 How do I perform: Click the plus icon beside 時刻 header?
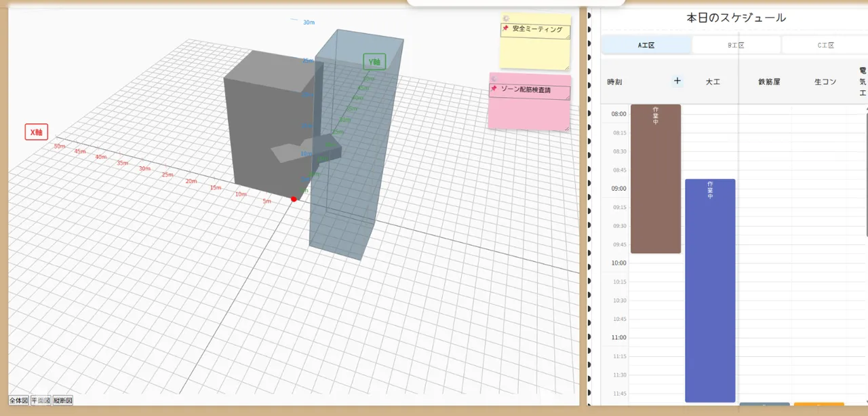[x=677, y=81]
